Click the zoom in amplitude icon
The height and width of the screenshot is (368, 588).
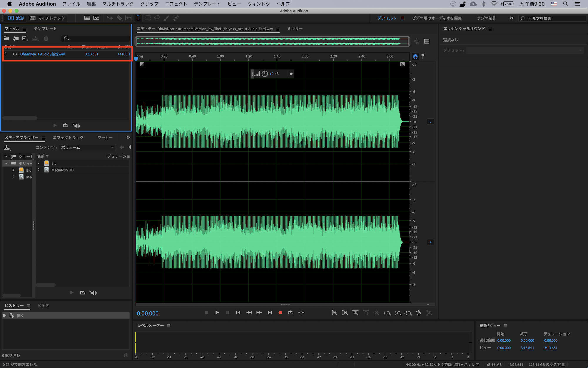(x=334, y=313)
